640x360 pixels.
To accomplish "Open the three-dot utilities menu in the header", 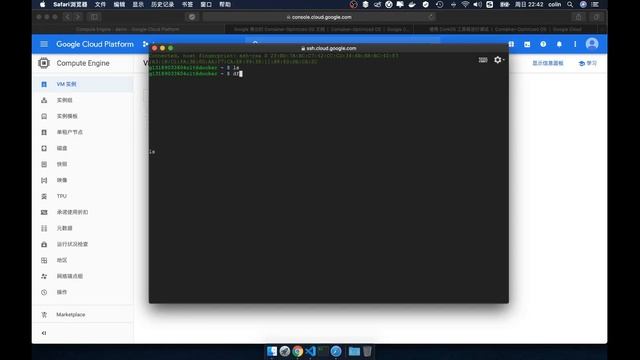I will (575, 44).
